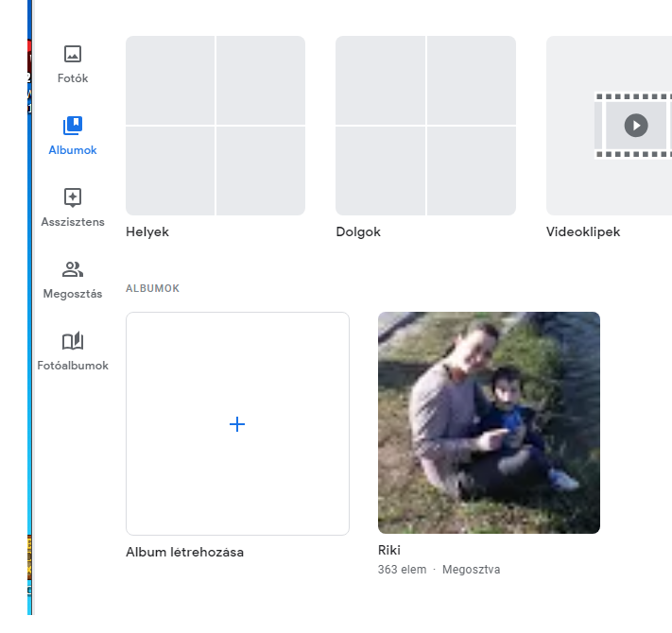Click the Fotóalbumok text label
This screenshot has width=672, height=633.
click(73, 366)
